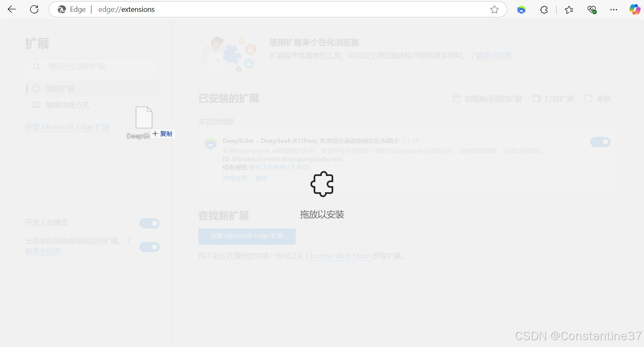This screenshot has width=644, height=347.
Task: Open the 获取 Microsoft Edge 扩展 sidebar link
Action: [67, 127]
